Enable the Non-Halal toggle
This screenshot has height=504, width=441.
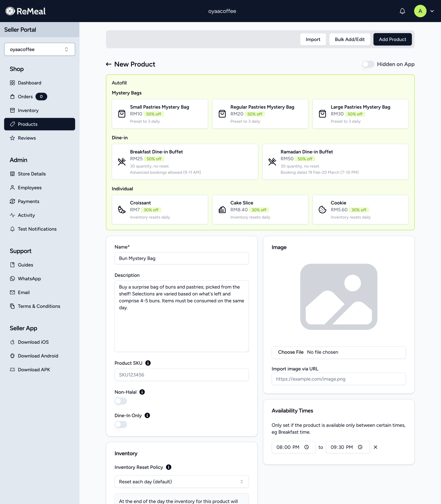coord(121,401)
